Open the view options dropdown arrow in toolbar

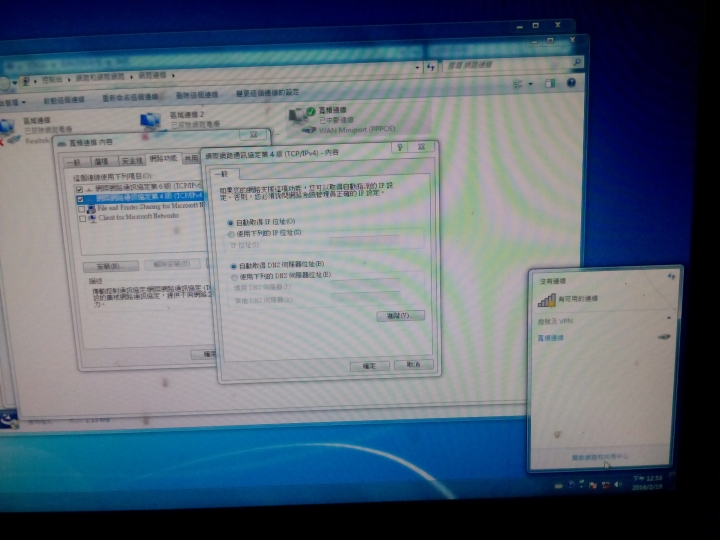[530, 84]
